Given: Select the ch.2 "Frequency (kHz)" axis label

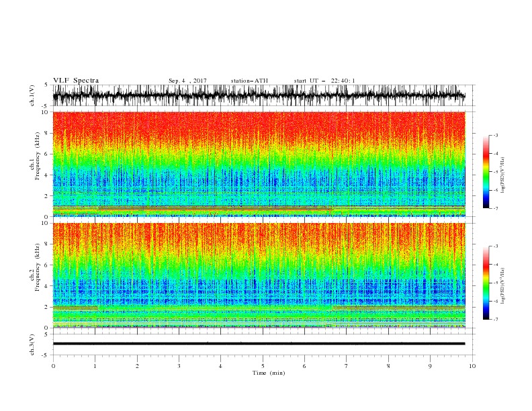Looking at the screenshot, I should click(x=37, y=267).
